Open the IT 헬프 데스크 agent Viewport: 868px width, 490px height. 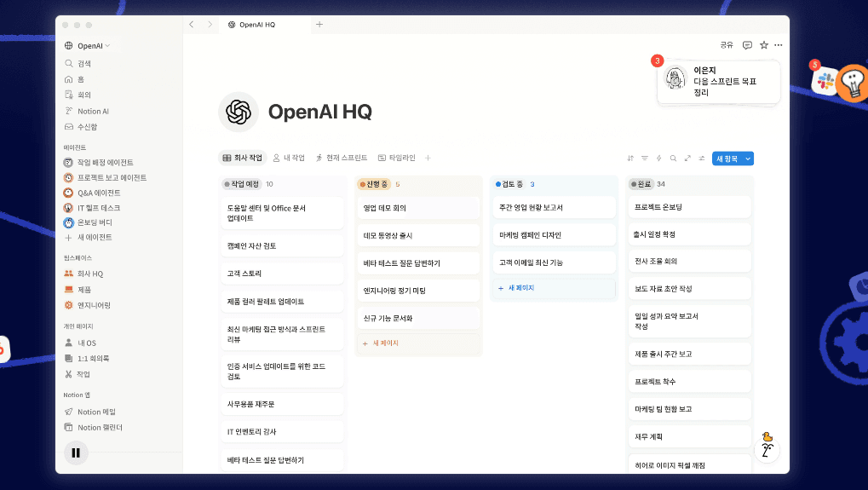[x=92, y=208]
